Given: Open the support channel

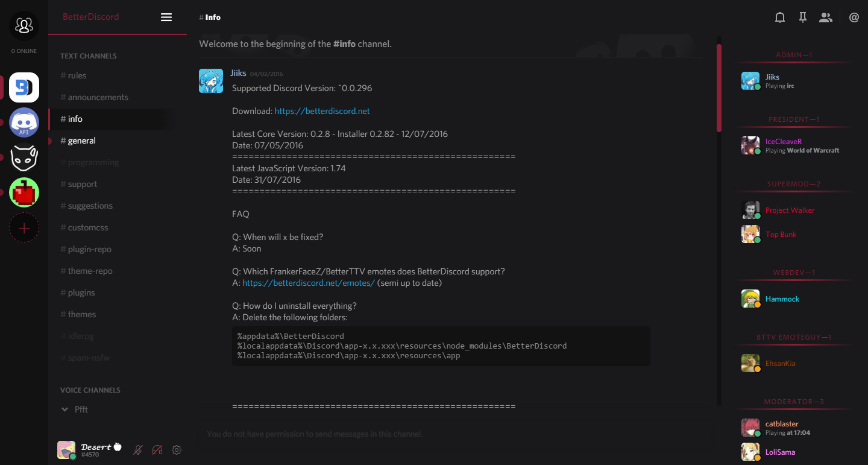Looking at the screenshot, I should click(118, 184).
